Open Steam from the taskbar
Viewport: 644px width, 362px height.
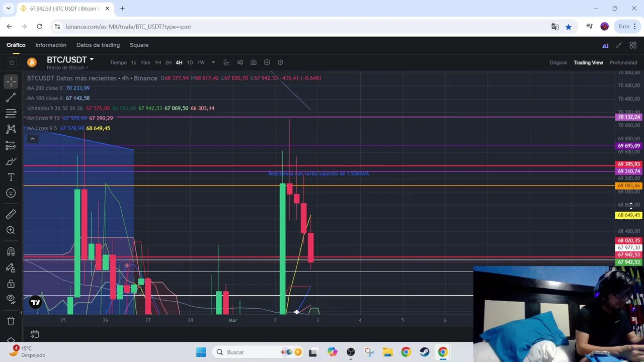click(x=424, y=352)
